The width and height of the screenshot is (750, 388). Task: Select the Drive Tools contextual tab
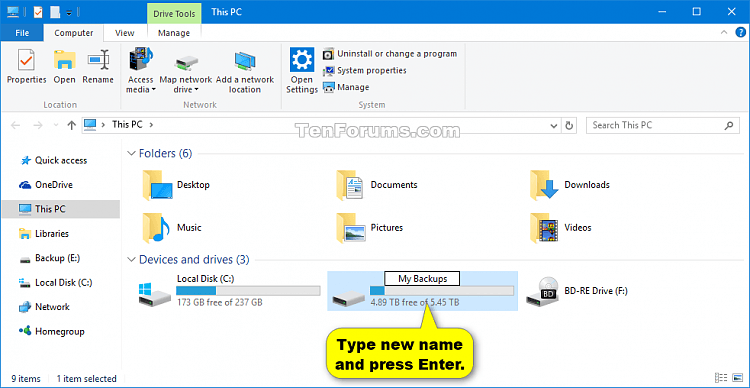tap(174, 13)
